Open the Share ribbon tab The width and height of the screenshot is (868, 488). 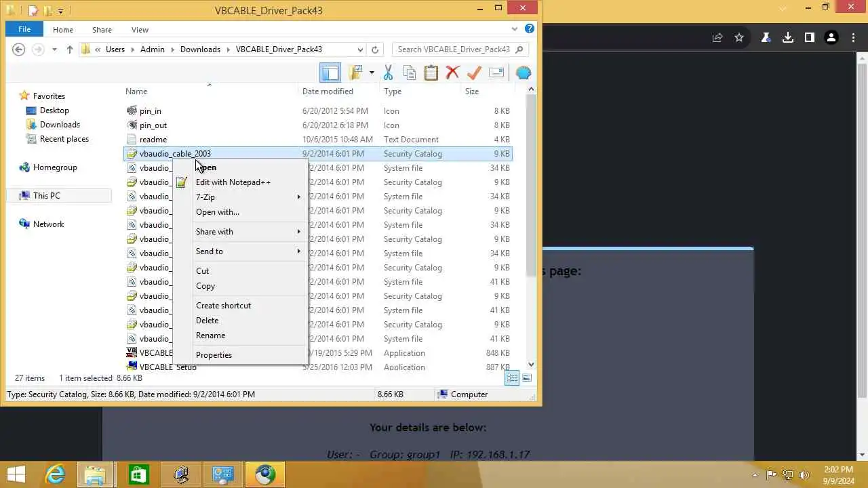(102, 30)
